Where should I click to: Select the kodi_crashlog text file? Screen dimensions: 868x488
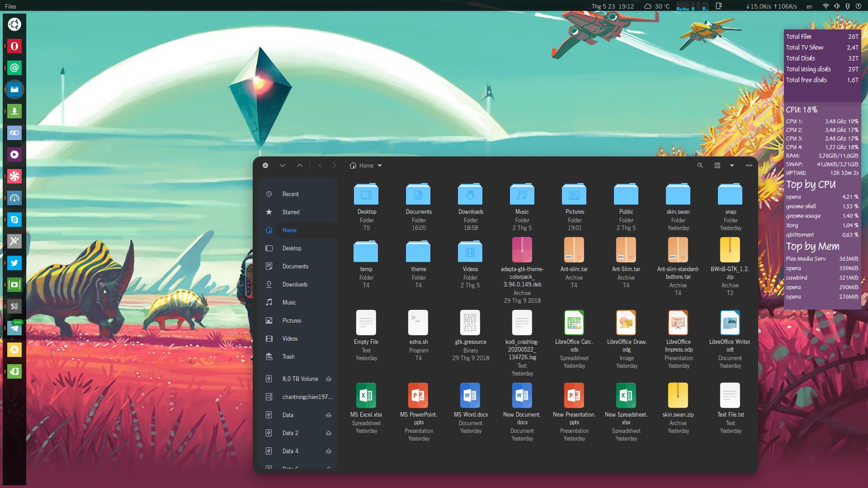[x=522, y=323]
